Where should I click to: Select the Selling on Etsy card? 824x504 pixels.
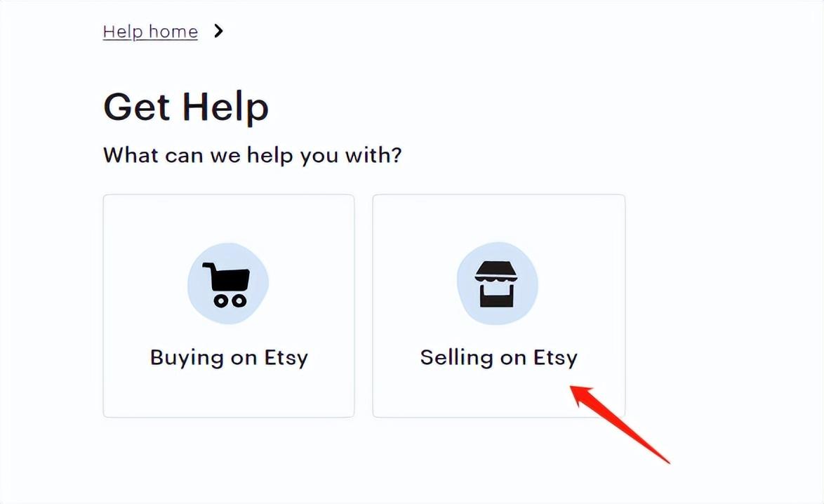click(498, 305)
